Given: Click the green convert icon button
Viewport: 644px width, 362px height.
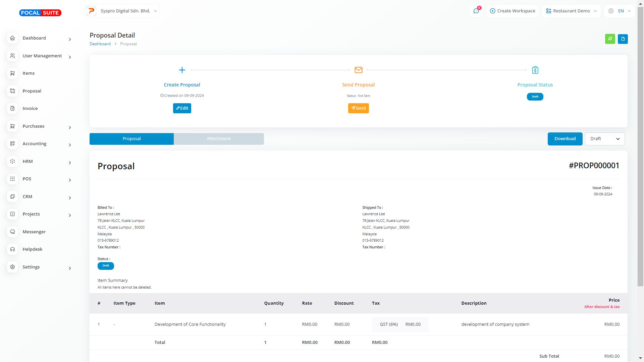Looking at the screenshot, I should (x=610, y=39).
